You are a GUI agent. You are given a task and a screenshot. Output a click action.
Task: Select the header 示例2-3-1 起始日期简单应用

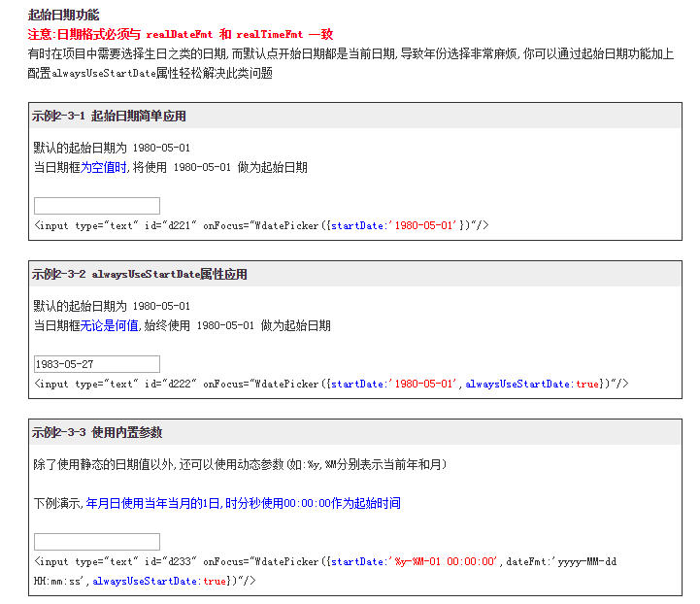point(109,117)
